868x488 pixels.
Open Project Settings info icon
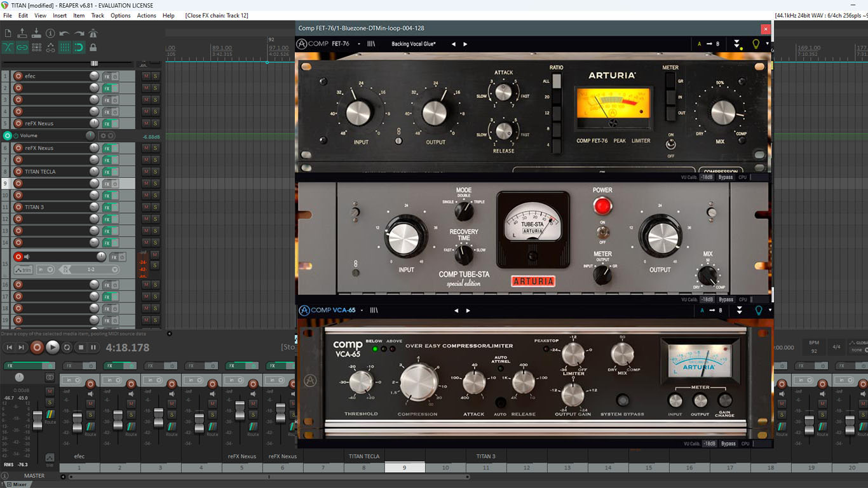tap(50, 33)
